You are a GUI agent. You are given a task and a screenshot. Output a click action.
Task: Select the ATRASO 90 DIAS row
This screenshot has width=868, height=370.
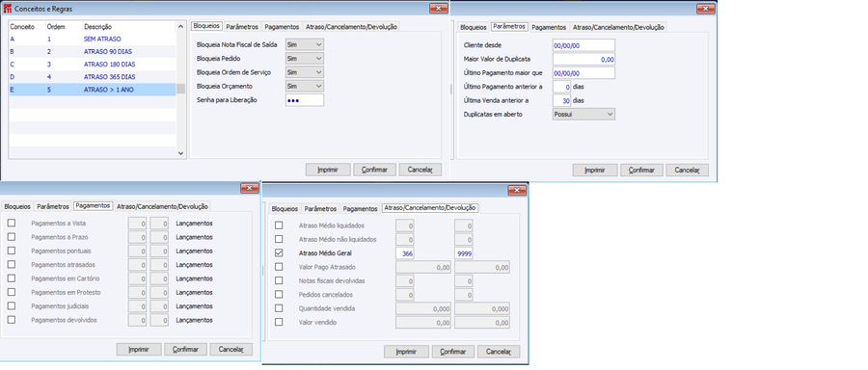tap(93, 51)
